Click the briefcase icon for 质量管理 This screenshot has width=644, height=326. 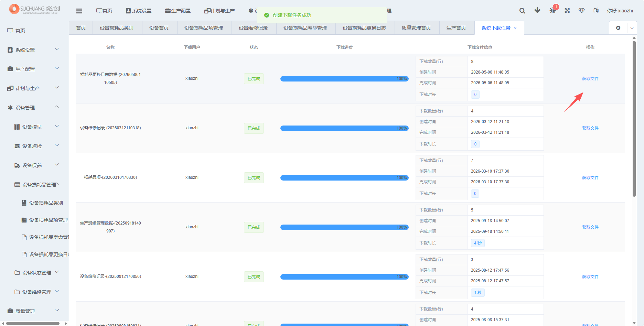(x=10, y=311)
